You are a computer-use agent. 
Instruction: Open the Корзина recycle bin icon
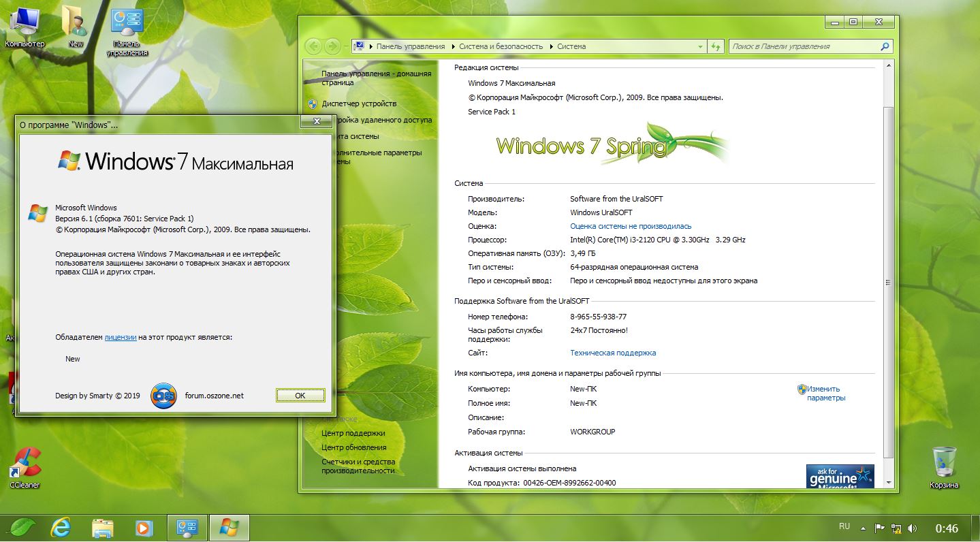click(944, 468)
